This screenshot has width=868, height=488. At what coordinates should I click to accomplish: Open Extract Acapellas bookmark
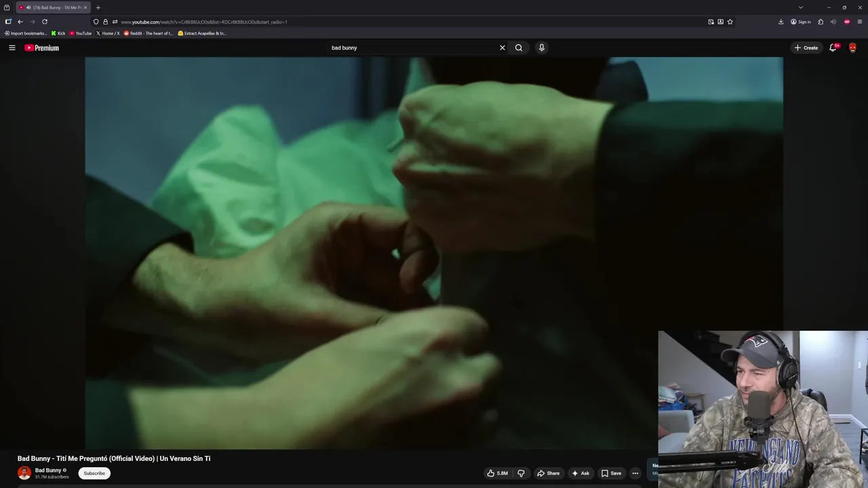[x=201, y=33]
